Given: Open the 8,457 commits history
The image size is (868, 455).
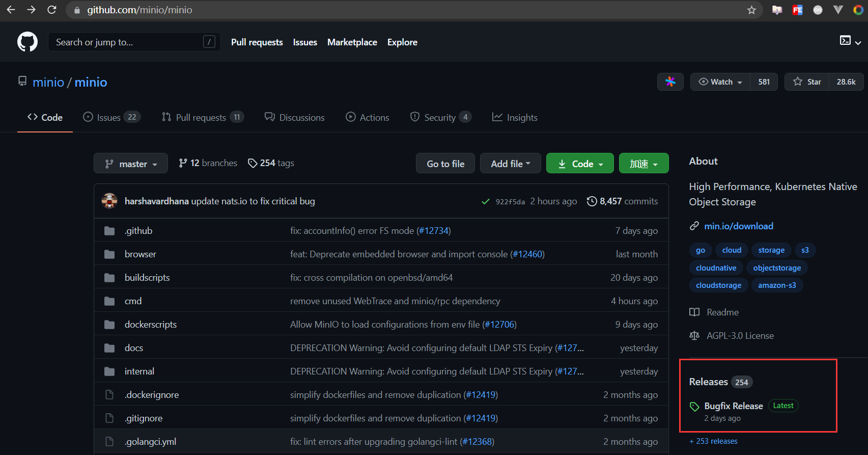Looking at the screenshot, I should click(622, 201).
